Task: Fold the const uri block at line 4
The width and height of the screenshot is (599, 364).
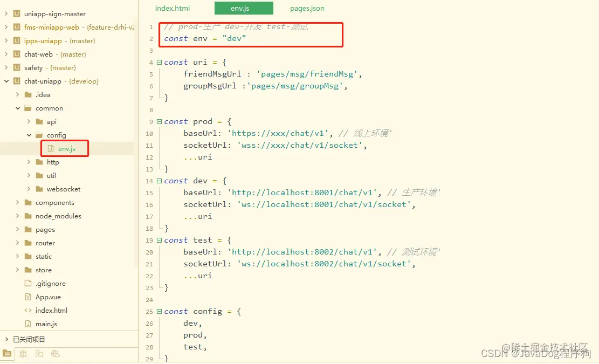Action: (159, 62)
